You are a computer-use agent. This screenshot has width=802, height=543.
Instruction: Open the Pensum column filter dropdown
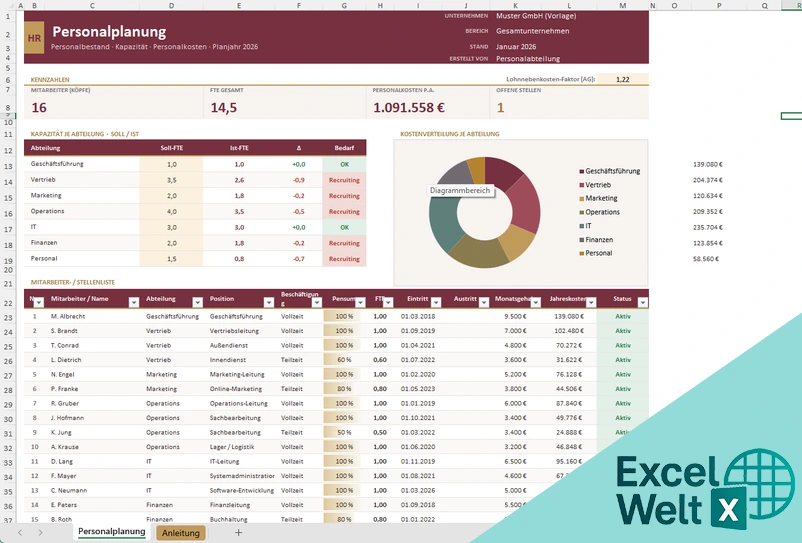(x=360, y=303)
